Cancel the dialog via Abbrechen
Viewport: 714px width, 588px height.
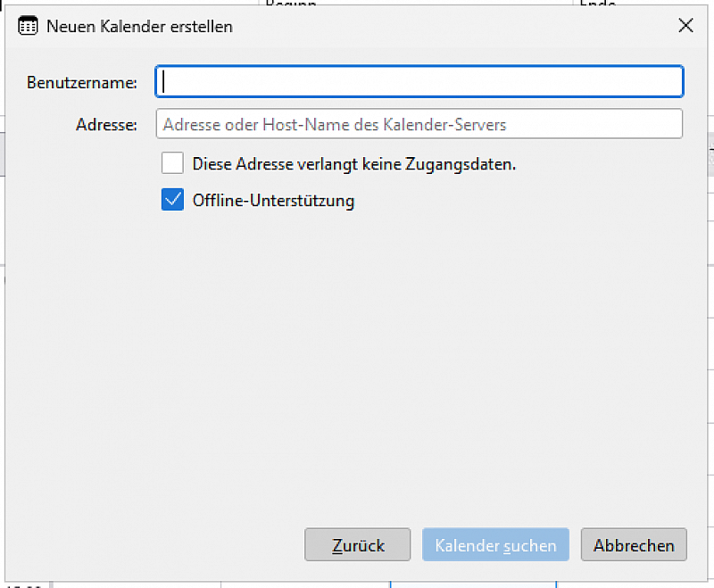click(x=634, y=544)
